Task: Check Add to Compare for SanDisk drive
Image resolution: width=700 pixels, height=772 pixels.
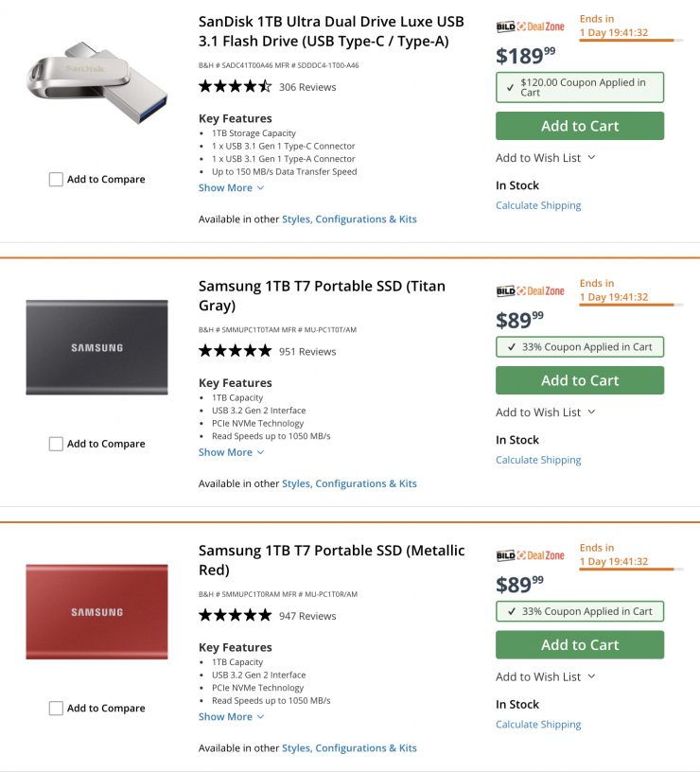Action: point(56,180)
